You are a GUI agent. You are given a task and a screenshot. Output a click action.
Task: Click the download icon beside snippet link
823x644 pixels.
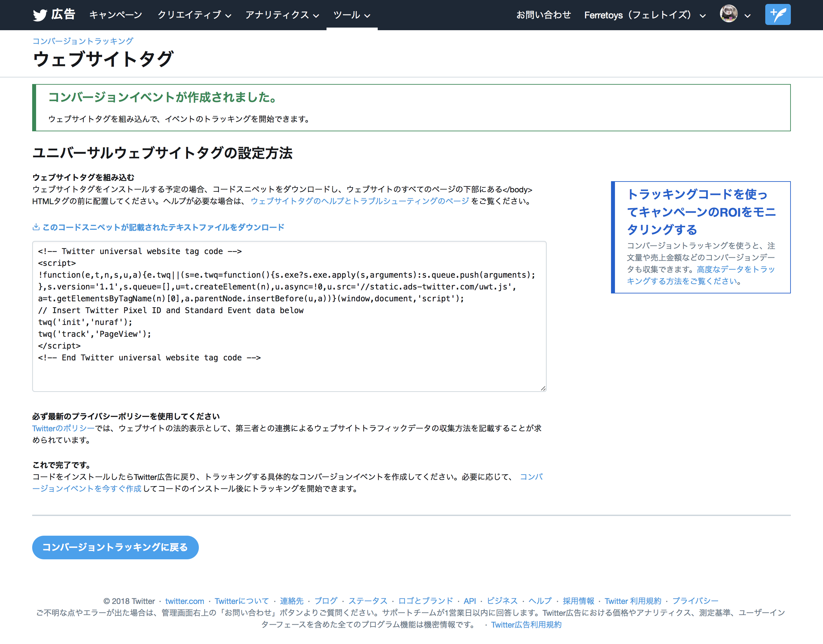click(36, 227)
